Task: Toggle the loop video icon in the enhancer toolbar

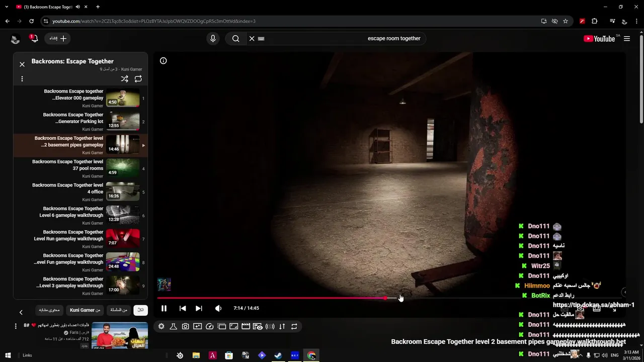Action: click(294, 326)
